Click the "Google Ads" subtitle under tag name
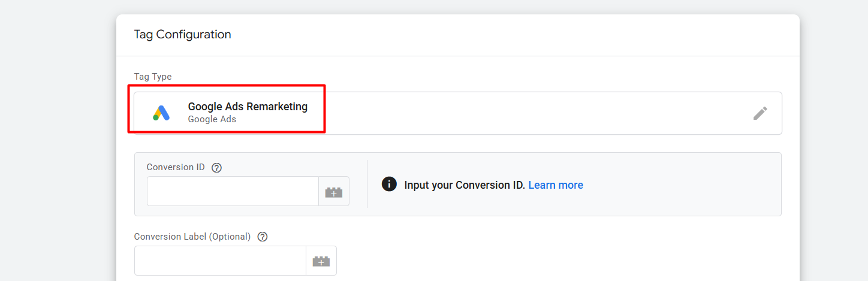Viewport: 868px width, 281px height. point(212,119)
